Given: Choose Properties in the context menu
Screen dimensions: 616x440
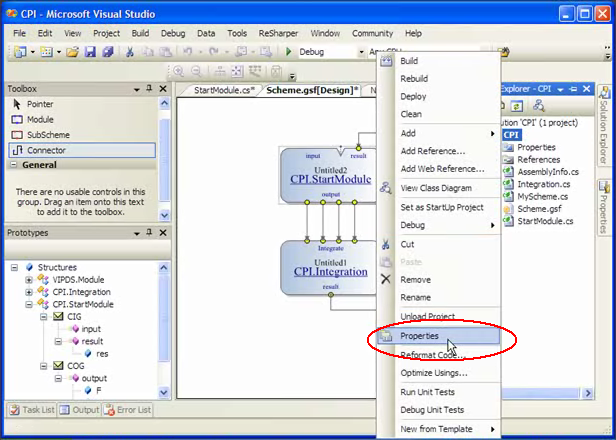Looking at the screenshot, I should [419, 337].
